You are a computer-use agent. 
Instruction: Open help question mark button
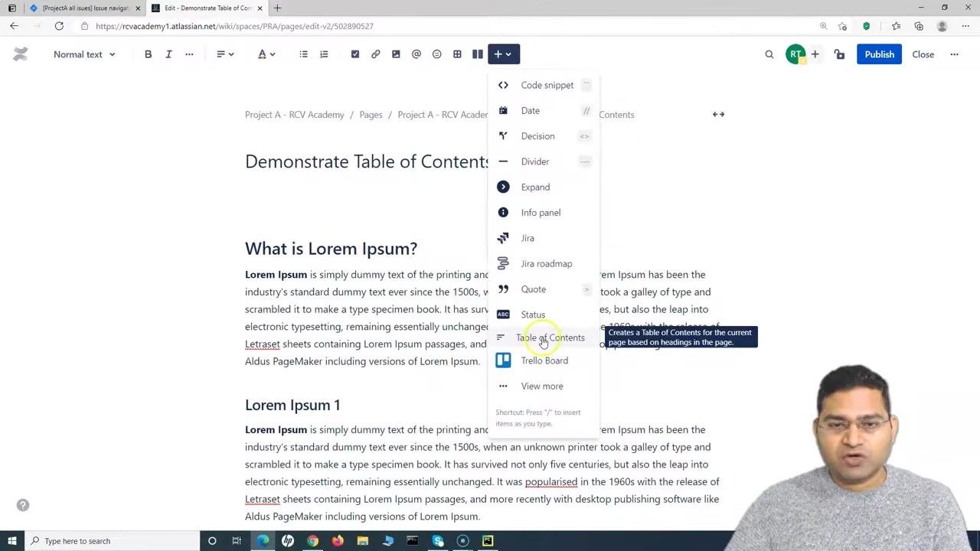23,505
